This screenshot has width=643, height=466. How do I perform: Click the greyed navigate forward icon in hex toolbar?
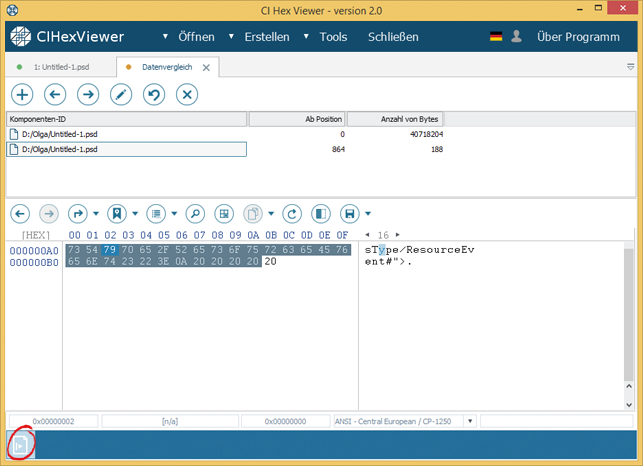[x=49, y=214]
